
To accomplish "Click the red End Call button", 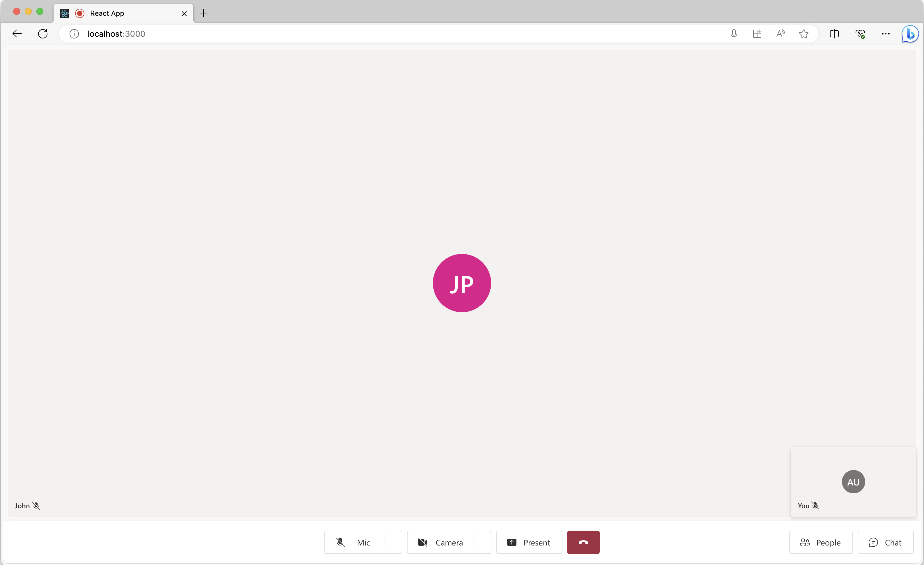I will (x=583, y=543).
